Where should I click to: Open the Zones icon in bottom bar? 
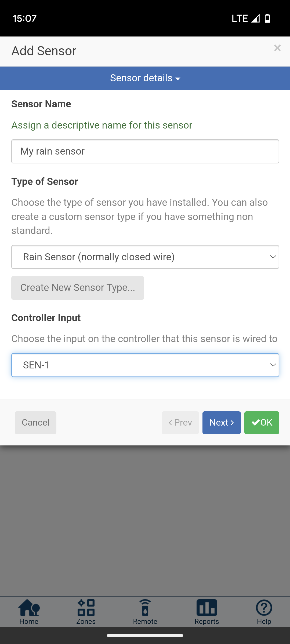(86, 608)
